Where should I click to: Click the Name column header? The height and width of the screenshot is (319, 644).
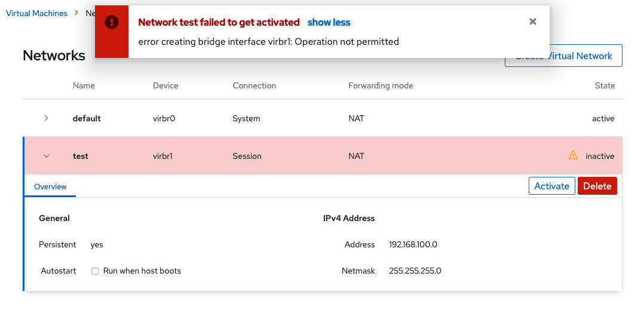(84, 85)
